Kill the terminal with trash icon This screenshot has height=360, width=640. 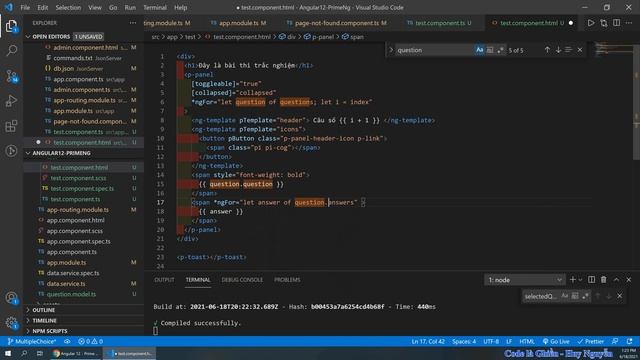pyautogui.click(x=603, y=280)
